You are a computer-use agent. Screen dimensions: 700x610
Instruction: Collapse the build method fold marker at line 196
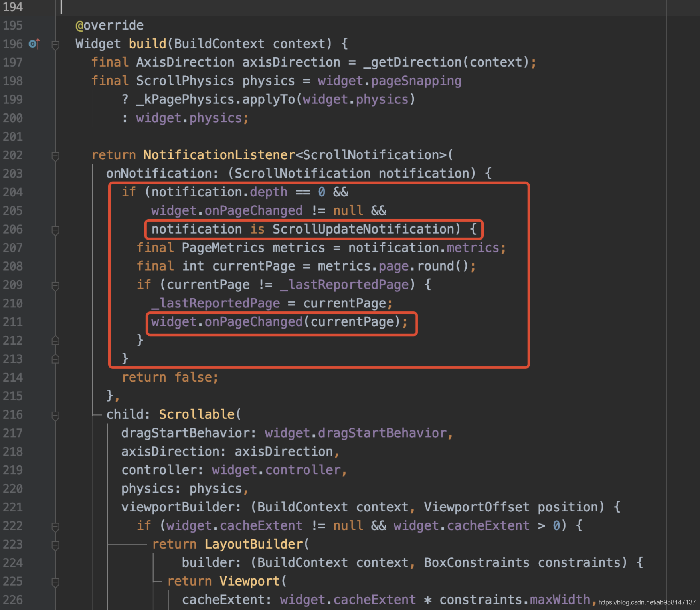click(x=55, y=45)
